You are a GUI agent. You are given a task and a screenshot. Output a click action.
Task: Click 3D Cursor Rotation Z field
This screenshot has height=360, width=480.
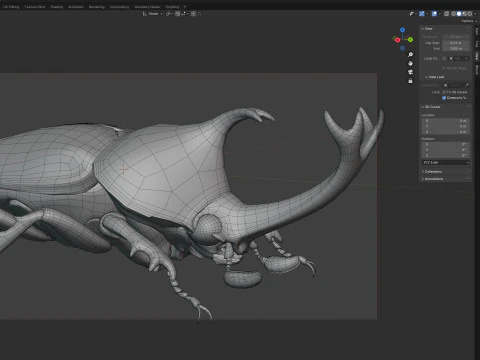(446, 156)
